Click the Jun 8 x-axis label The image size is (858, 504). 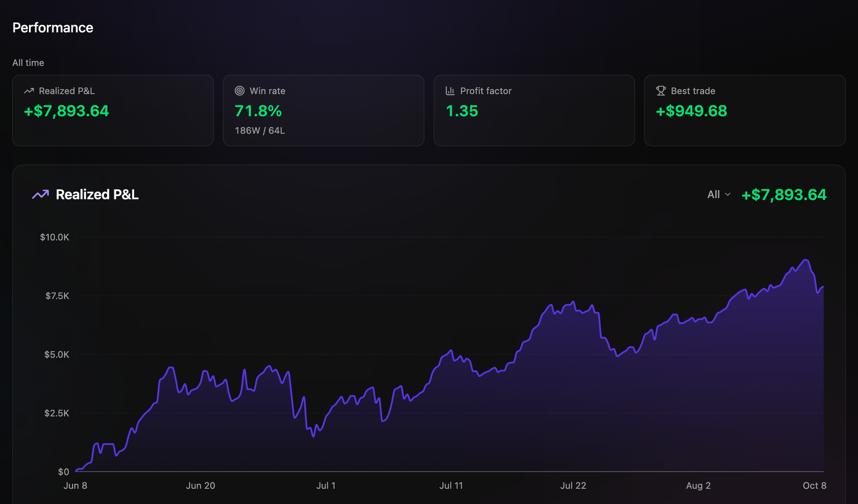pyautogui.click(x=75, y=486)
